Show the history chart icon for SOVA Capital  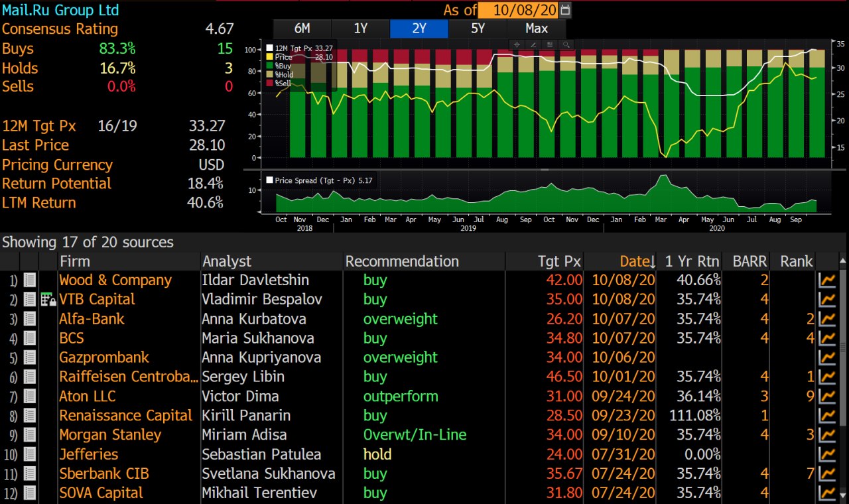[827, 493]
